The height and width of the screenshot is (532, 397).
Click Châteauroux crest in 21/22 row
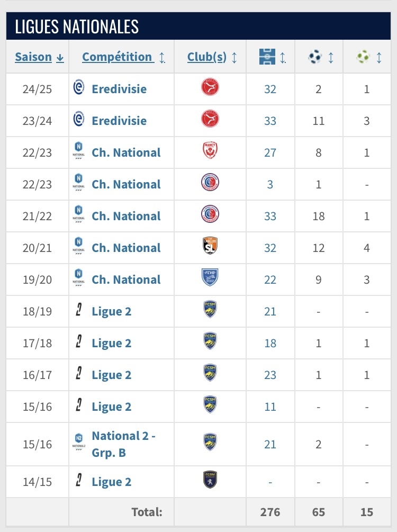click(210, 214)
